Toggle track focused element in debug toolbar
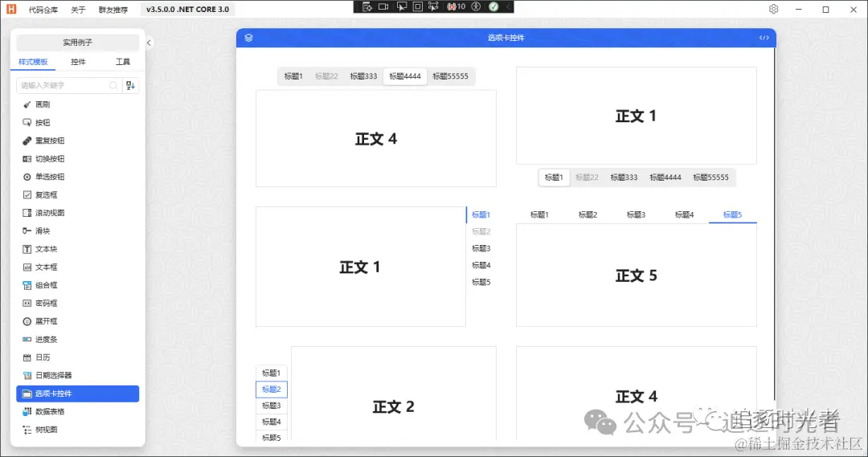 [433, 6]
